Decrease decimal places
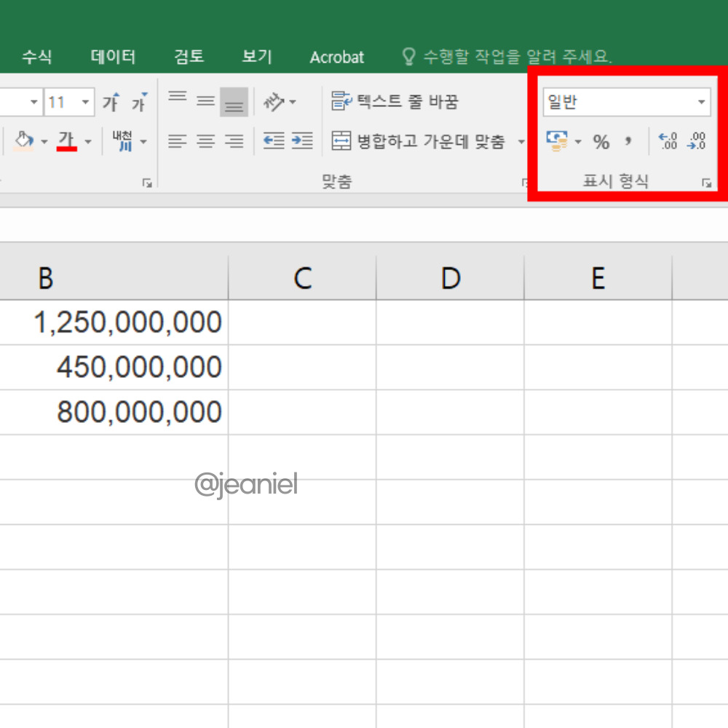728x728 pixels. point(697,141)
